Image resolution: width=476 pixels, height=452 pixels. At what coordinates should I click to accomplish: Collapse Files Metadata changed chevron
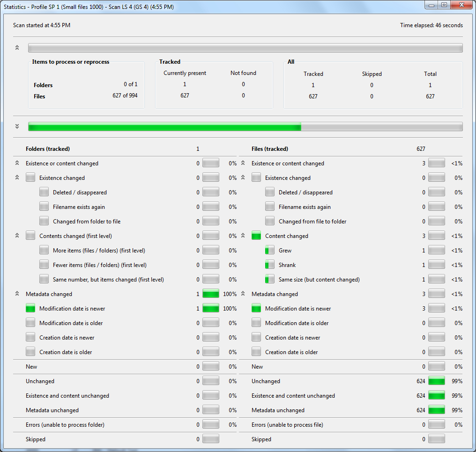point(243,294)
